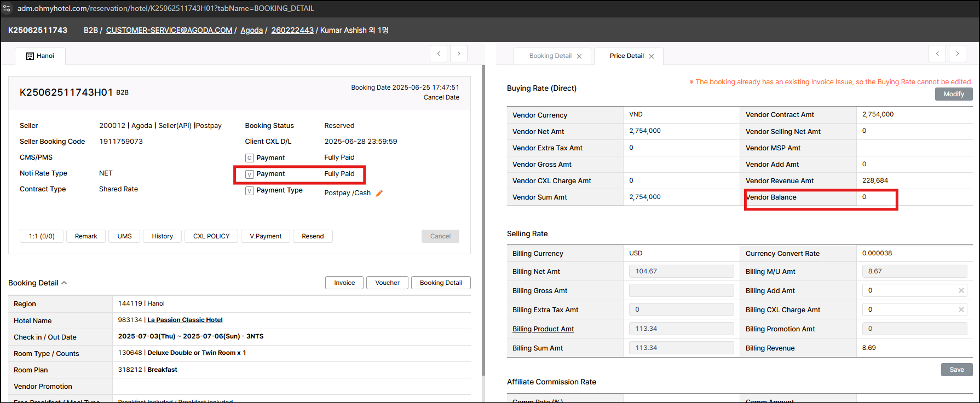Click the pencil edit icon beside Postpay /Cash
The width and height of the screenshot is (980, 403).
[379, 193]
